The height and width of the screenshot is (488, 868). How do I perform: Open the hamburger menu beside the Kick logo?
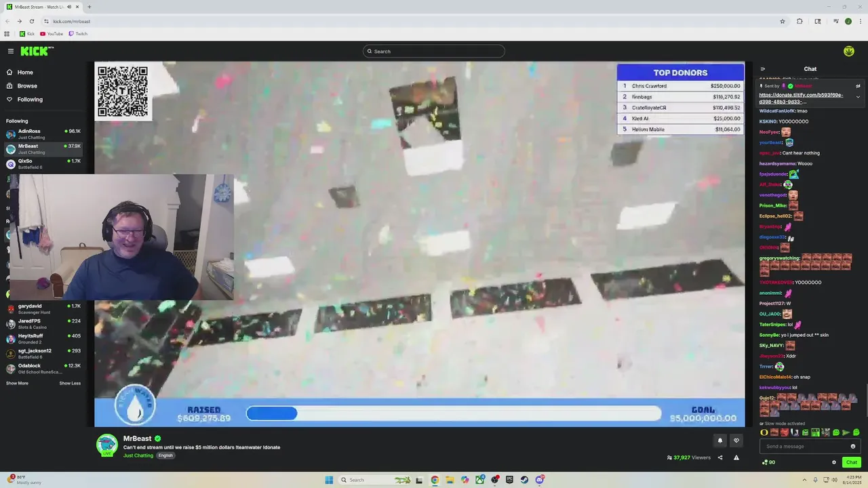point(10,51)
